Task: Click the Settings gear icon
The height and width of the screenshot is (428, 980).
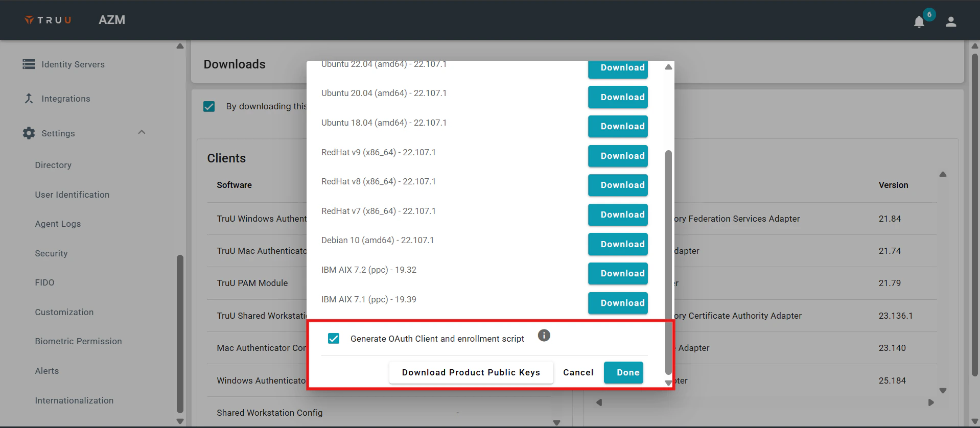Action: point(29,133)
